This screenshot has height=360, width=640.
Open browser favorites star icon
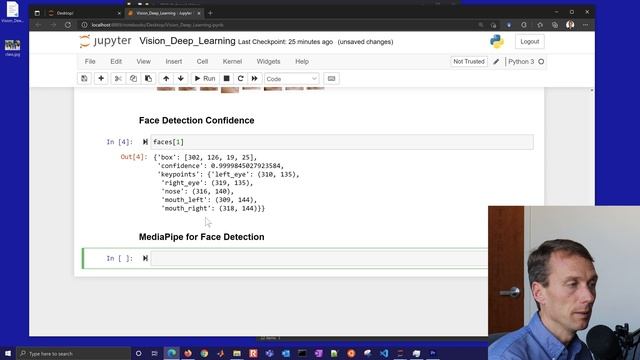click(540, 25)
